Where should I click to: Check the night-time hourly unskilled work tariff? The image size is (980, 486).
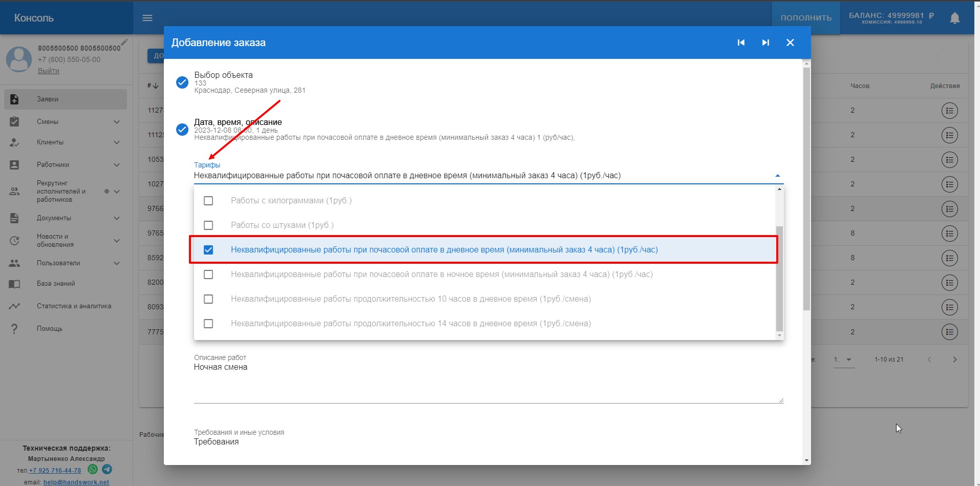[x=208, y=274]
